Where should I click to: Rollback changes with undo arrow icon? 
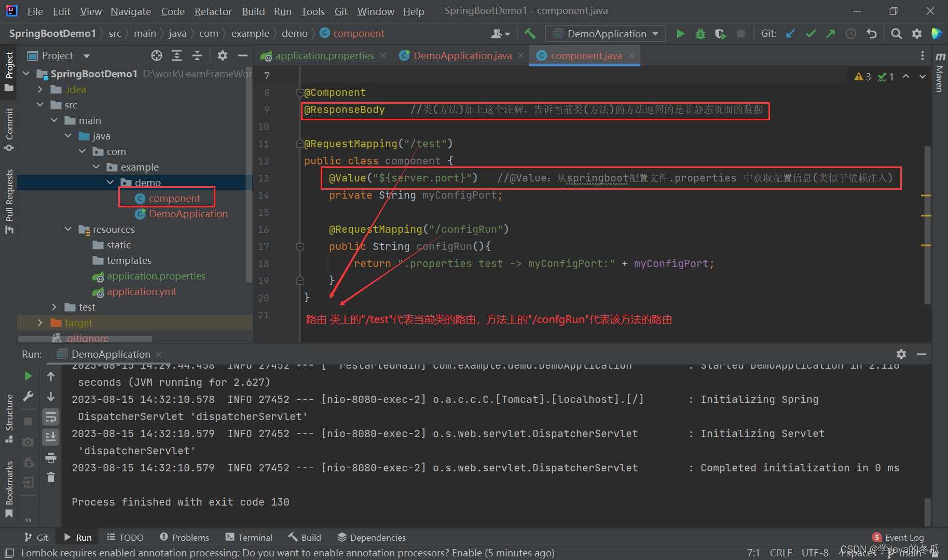pyautogui.click(x=872, y=34)
